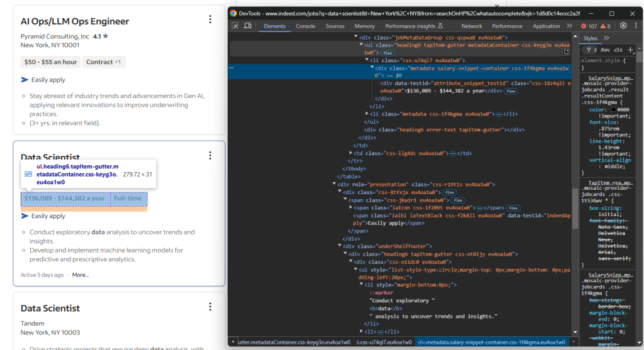
Task: Switch to the Console tab
Action: pyautogui.click(x=306, y=26)
